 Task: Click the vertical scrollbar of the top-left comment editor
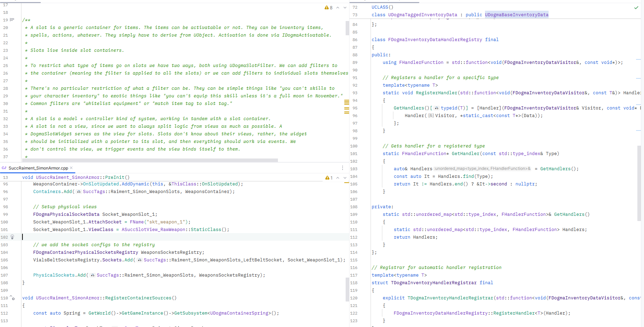347,28
